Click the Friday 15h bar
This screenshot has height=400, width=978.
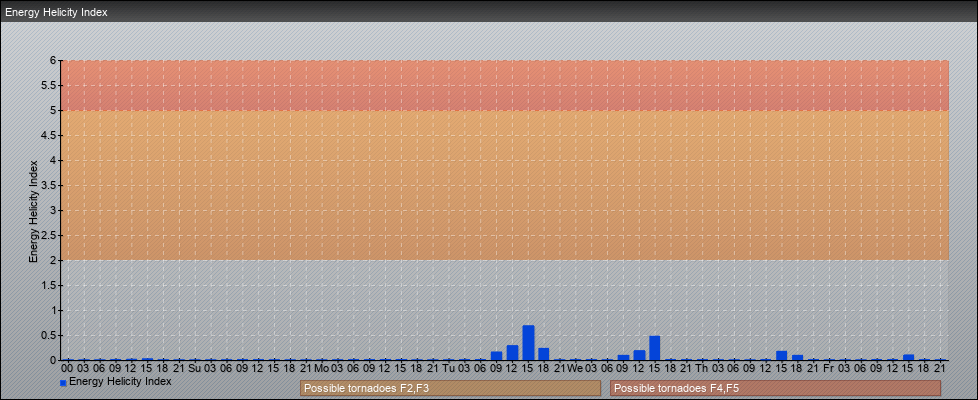908,358
